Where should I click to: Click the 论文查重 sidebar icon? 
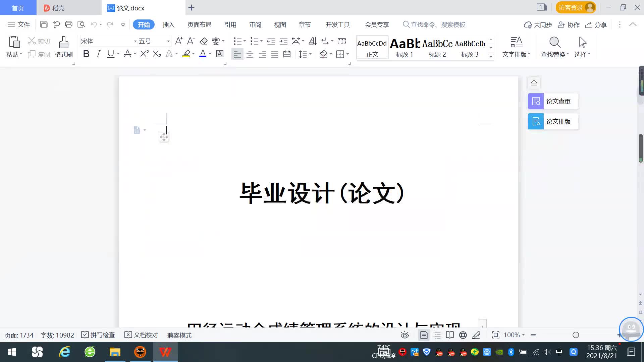[x=536, y=101]
